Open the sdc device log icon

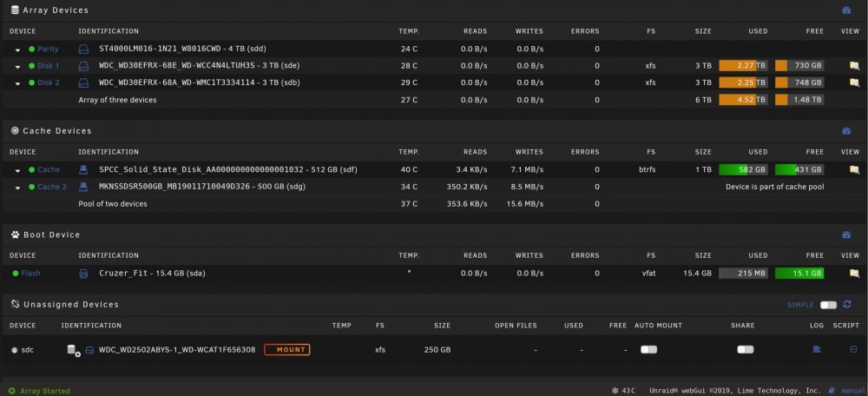coord(817,349)
